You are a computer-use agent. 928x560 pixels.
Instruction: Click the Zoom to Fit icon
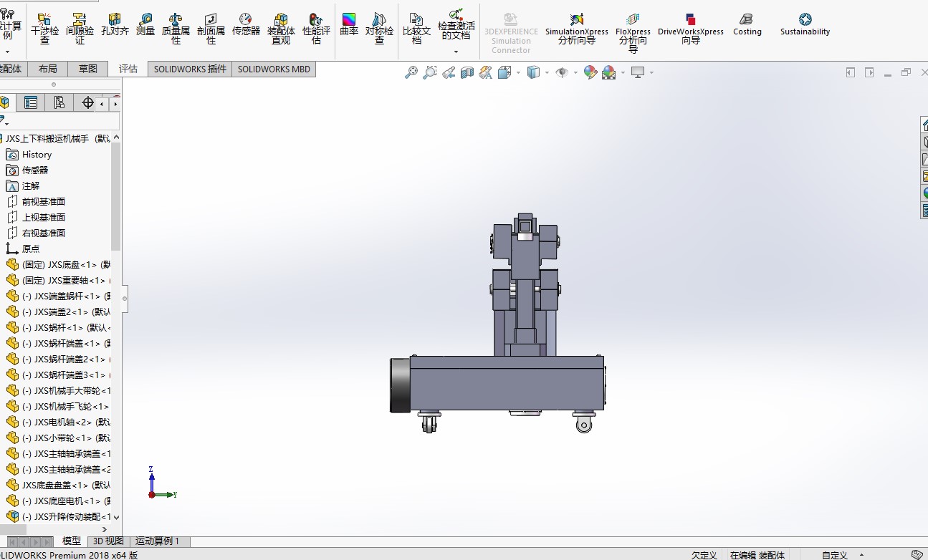click(411, 72)
